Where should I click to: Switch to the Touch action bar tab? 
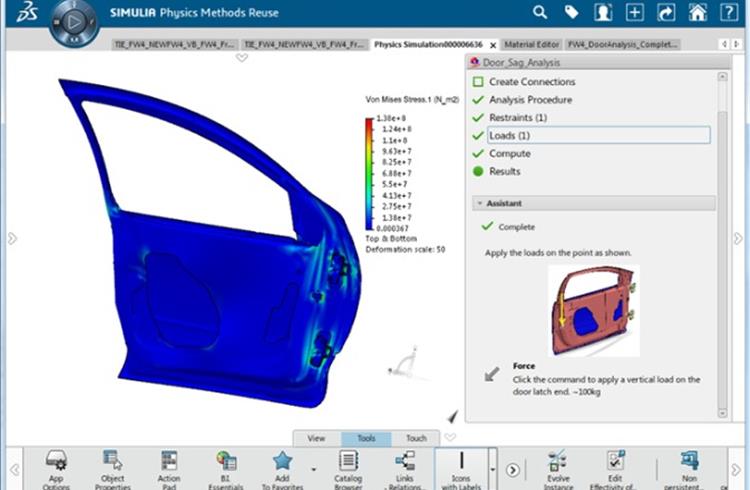click(416, 438)
